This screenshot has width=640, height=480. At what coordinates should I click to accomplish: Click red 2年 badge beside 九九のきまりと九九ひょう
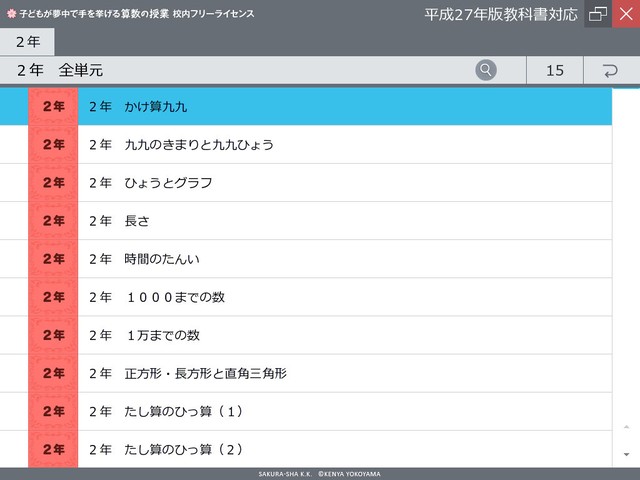click(53, 144)
